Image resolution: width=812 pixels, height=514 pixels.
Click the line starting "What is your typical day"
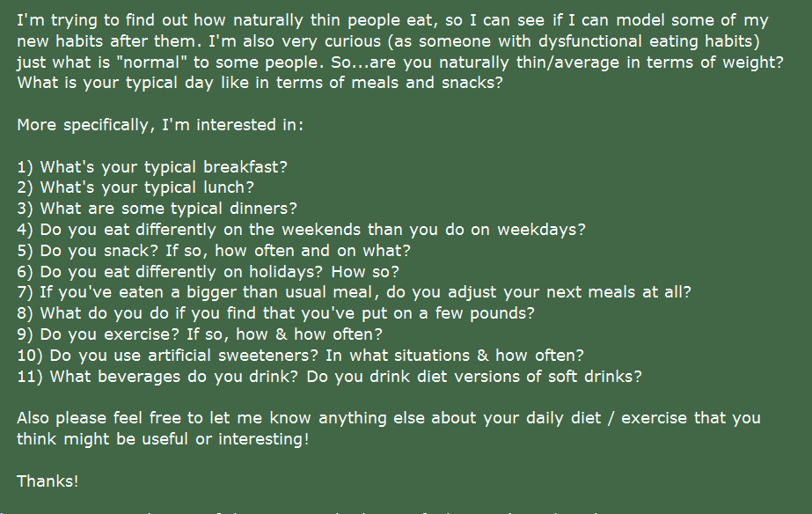[x=260, y=83]
